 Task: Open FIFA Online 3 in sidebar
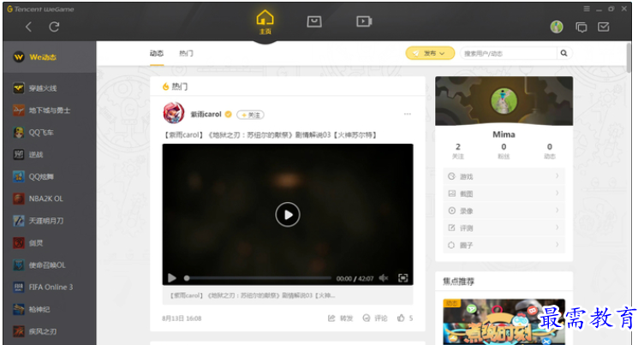[x=50, y=287]
